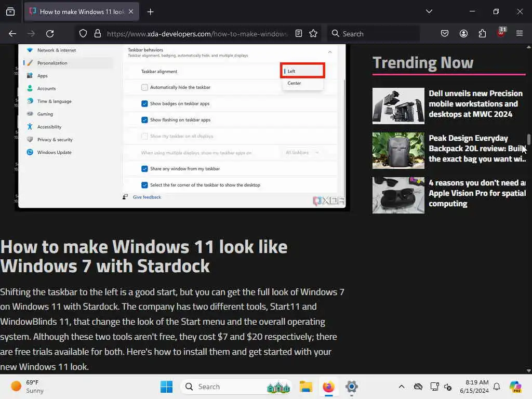This screenshot has height=399, width=532.
Task: Click the backpack review thumbnail
Action: click(398, 151)
